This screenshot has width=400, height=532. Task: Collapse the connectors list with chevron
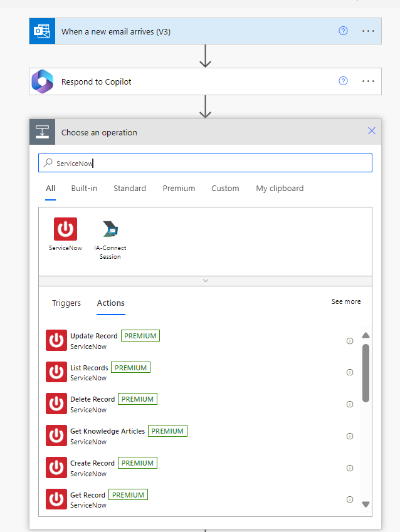point(206,281)
